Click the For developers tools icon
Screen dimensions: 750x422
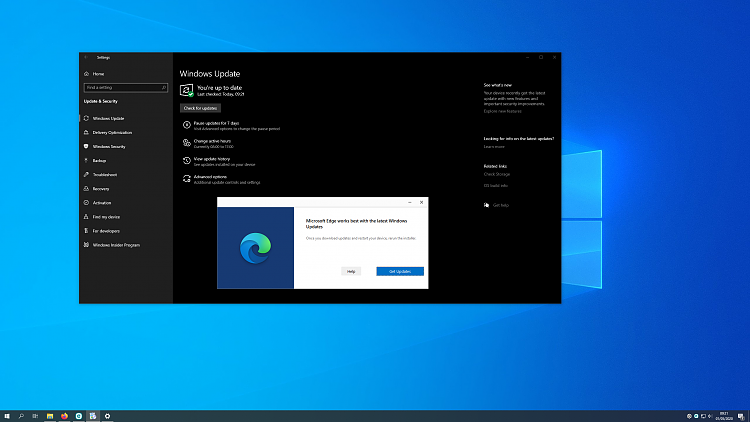coord(86,231)
